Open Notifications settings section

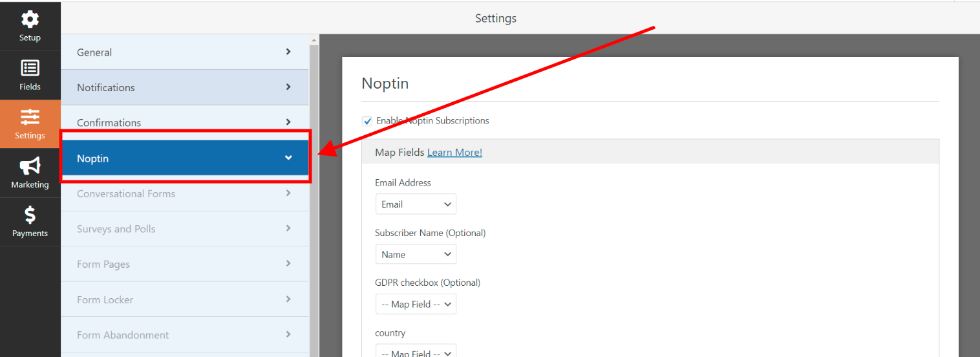[x=185, y=87]
